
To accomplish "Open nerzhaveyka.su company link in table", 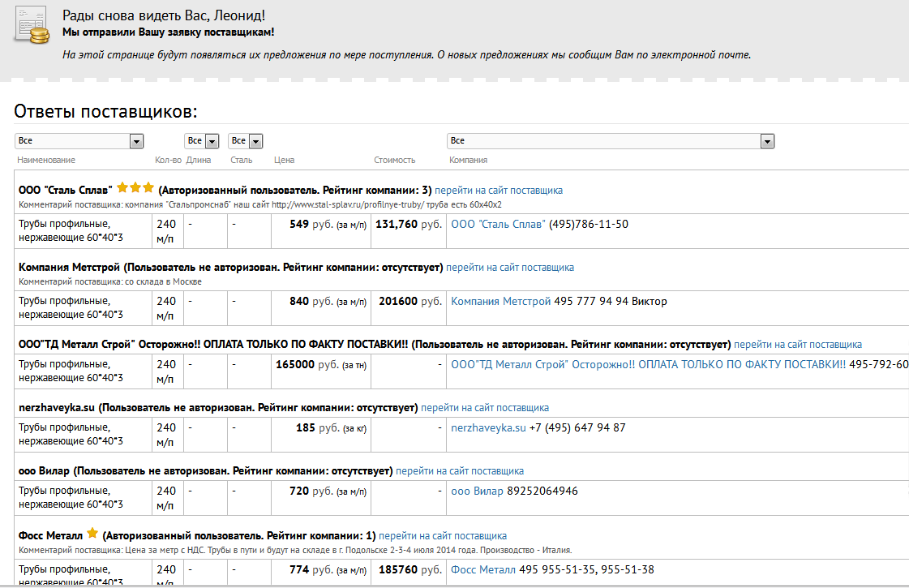I will 488,428.
